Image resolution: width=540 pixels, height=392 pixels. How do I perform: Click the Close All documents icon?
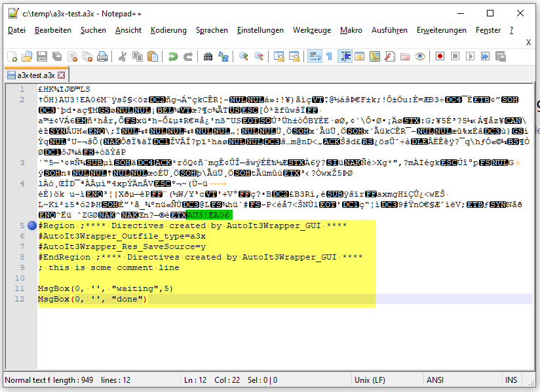(87, 56)
